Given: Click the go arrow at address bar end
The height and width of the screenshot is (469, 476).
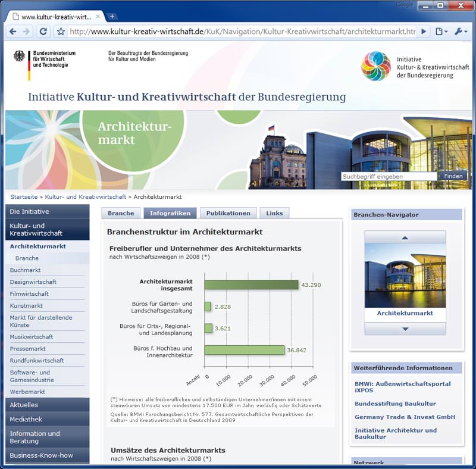Looking at the screenshot, I should click(424, 32).
